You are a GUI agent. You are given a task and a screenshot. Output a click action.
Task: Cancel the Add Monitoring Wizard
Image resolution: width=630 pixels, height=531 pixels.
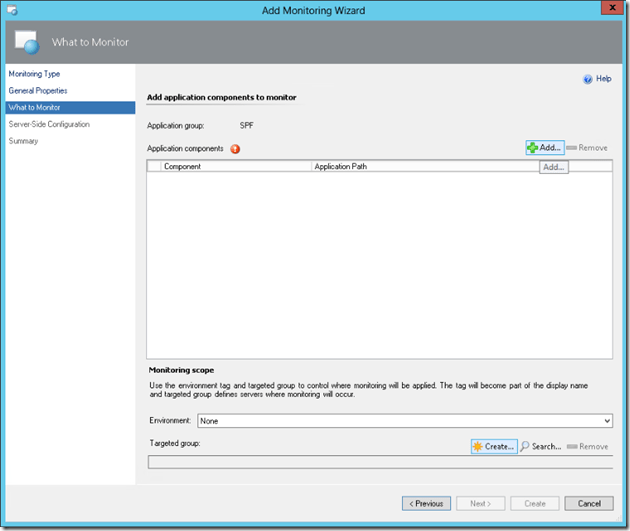tap(589, 503)
